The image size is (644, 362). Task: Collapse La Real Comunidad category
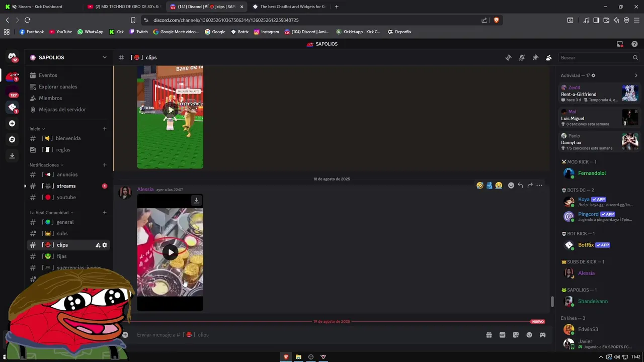(51, 213)
